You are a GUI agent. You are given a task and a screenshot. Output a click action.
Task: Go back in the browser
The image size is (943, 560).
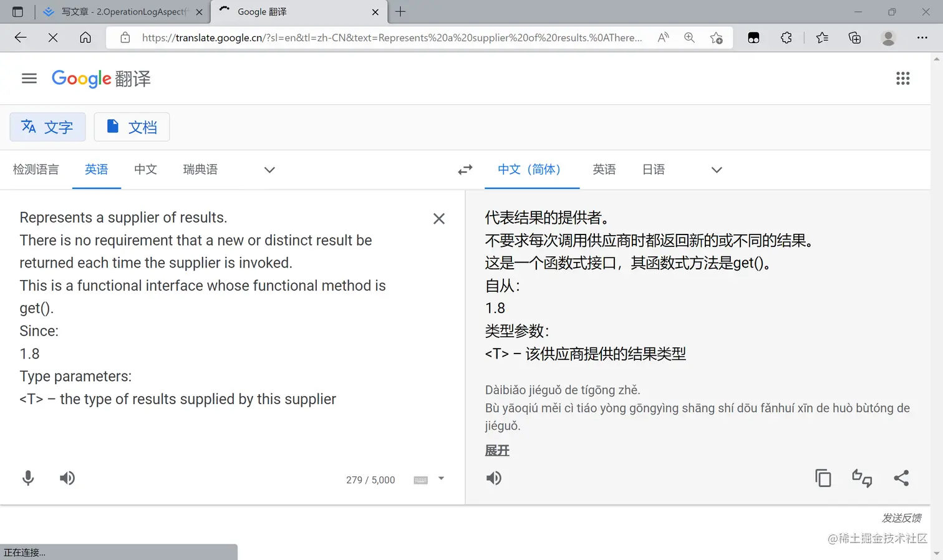point(21,37)
